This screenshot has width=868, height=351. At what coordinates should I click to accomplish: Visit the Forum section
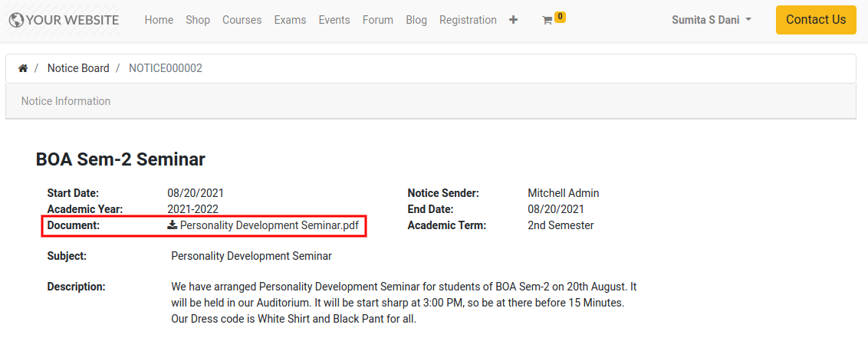(377, 20)
